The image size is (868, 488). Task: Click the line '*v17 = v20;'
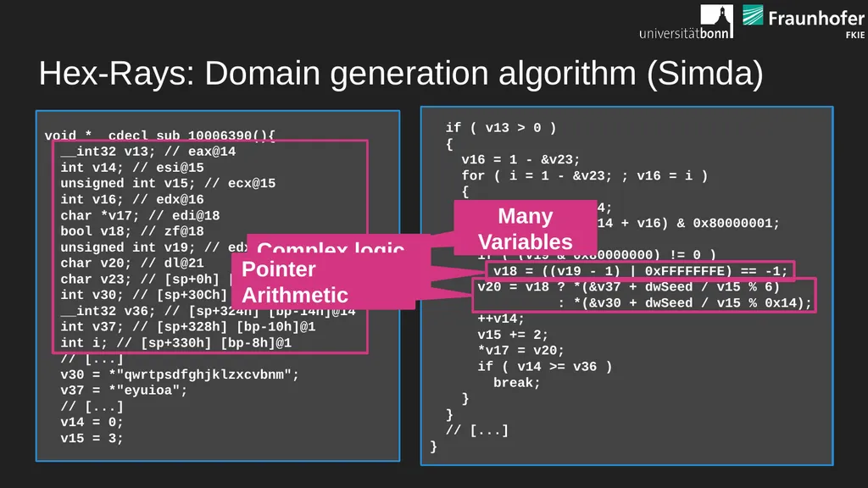(520, 351)
